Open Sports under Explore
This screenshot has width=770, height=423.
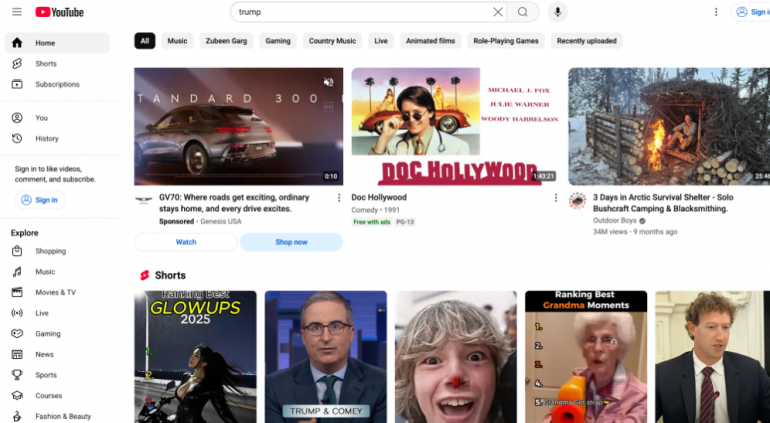[x=57, y=375]
